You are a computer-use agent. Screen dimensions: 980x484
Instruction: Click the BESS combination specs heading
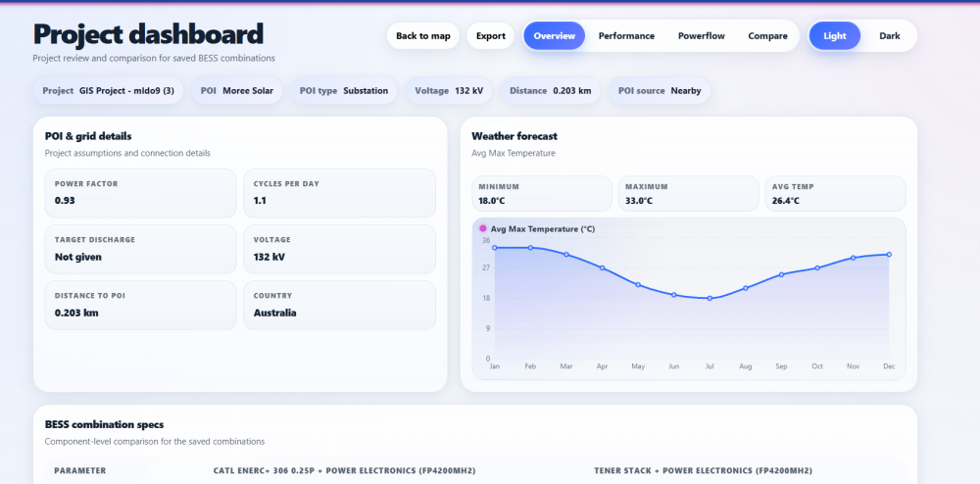coord(105,424)
